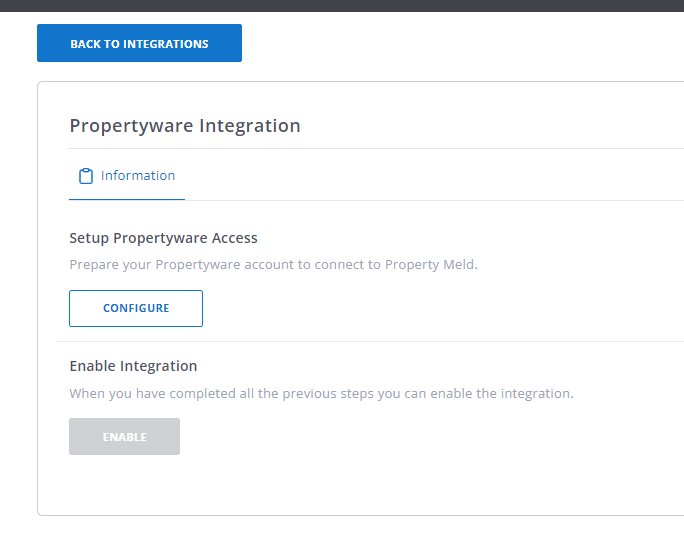Click the clipboard icon beside Information
The width and height of the screenshot is (684, 553).
[86, 176]
